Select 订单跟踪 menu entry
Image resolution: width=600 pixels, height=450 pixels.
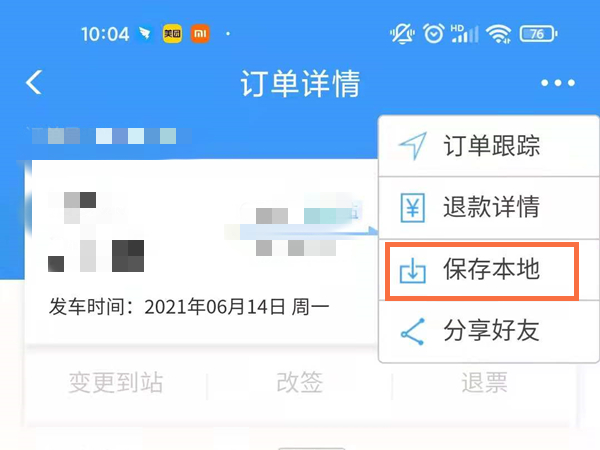tap(488, 146)
